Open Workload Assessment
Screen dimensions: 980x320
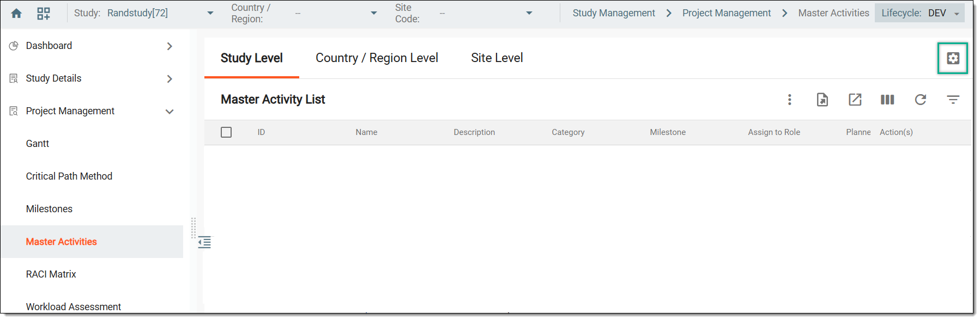coord(74,307)
